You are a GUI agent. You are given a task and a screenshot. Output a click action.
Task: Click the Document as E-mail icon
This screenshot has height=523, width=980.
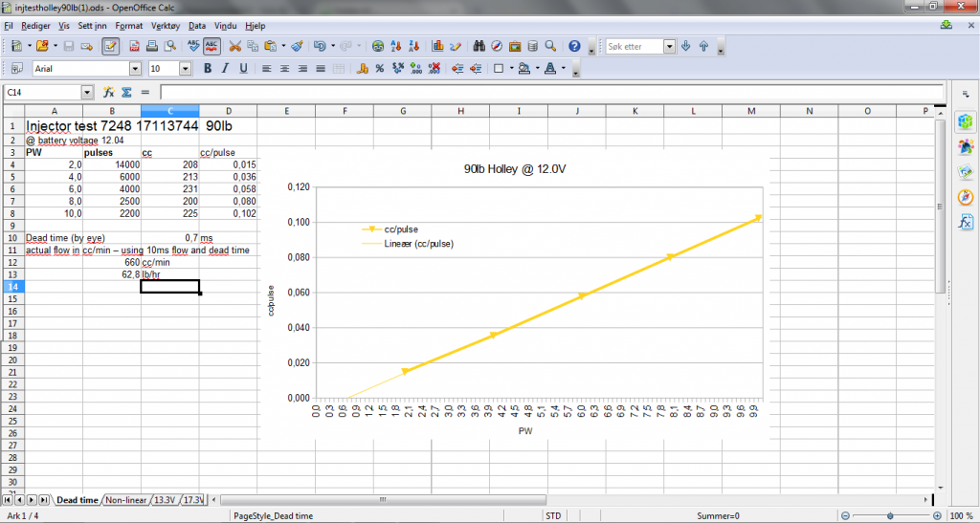click(87, 46)
